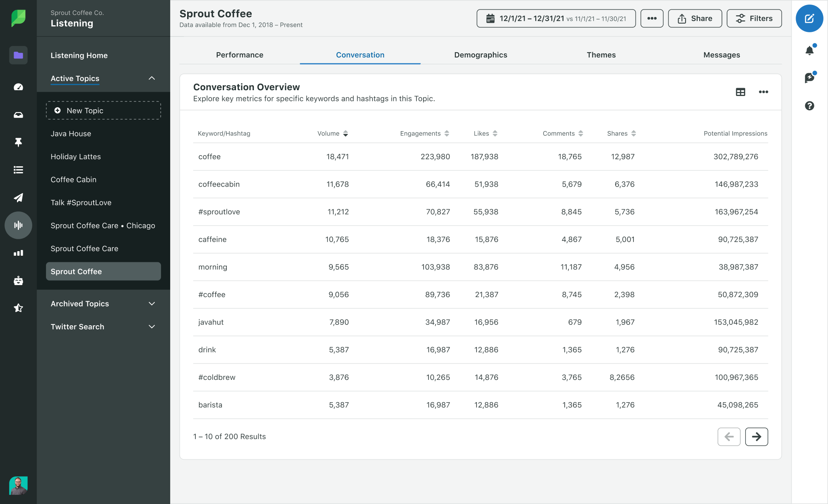Open the compose/edit post icon
Image resolution: width=828 pixels, height=504 pixels.
pos(809,18)
